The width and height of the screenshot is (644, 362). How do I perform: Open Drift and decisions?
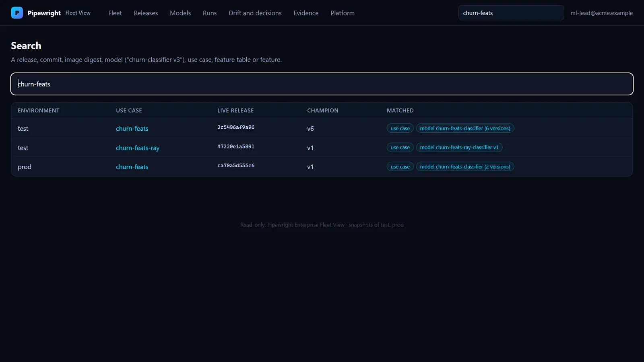click(x=255, y=13)
